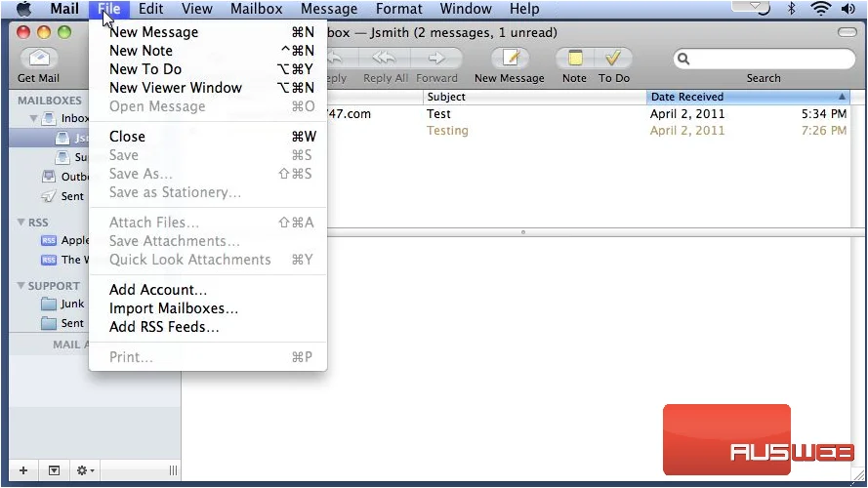868x488 pixels.
Task: Collapse the Inbox disclosure triangle
Action: click(33, 118)
